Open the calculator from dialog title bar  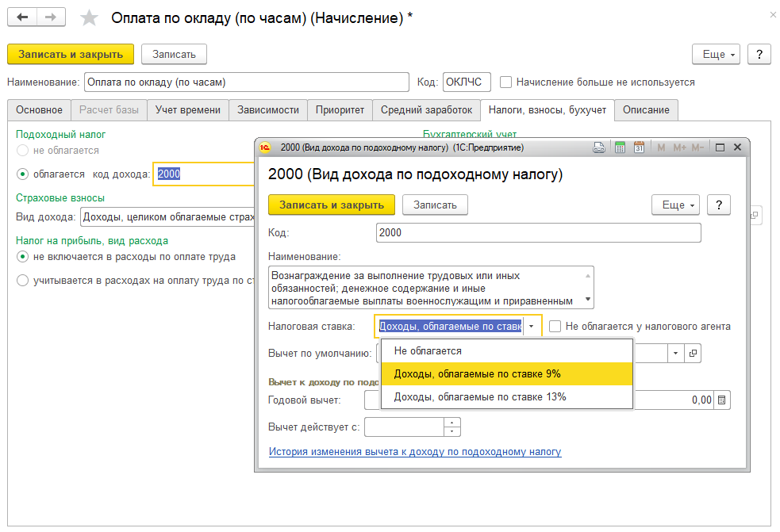pos(620,147)
